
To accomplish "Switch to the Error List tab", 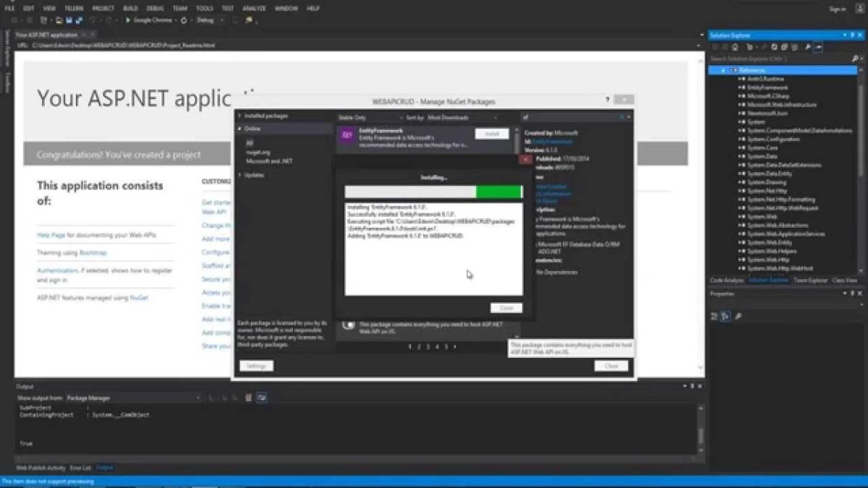I will point(80,468).
